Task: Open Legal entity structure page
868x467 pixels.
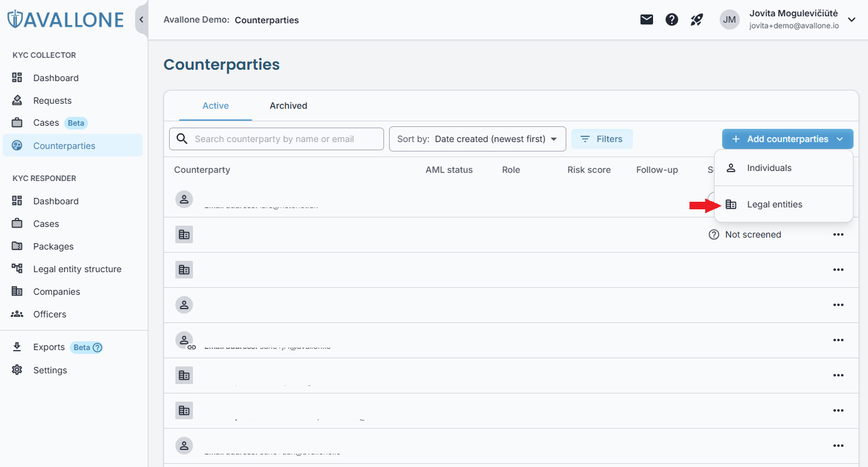Action: tap(77, 269)
